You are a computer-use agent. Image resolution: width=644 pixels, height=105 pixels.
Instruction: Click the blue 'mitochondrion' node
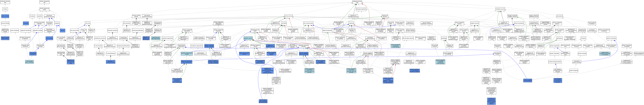pos(49,38)
